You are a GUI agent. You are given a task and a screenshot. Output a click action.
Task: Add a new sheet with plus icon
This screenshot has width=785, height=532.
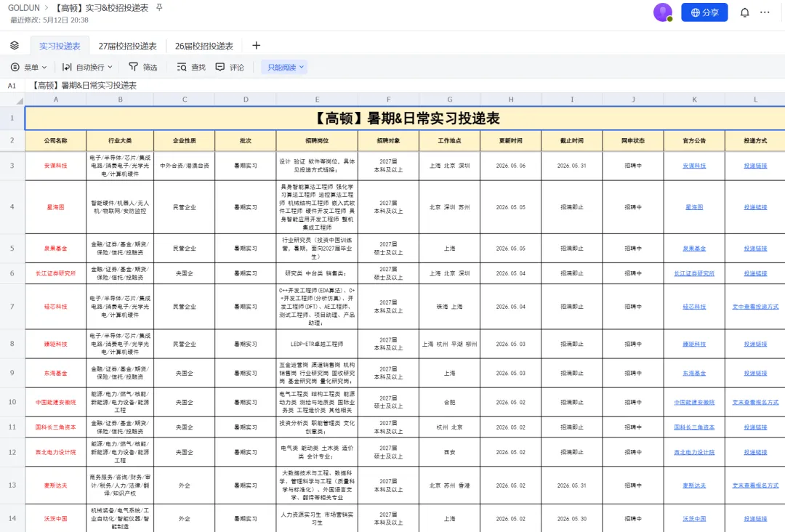coord(256,46)
